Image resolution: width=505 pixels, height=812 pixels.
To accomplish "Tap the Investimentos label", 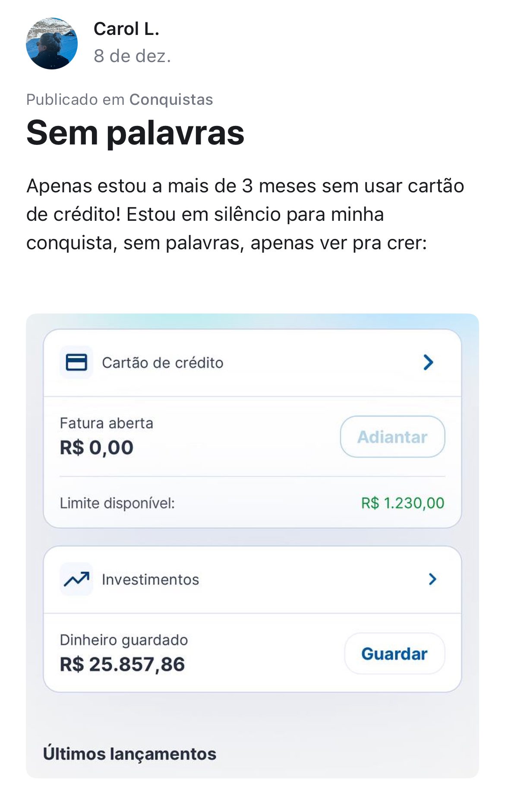I will [150, 580].
